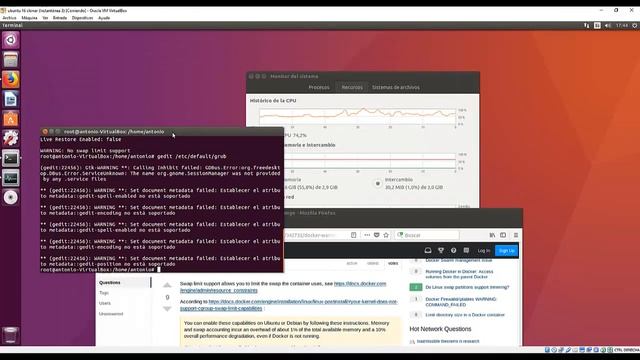Open Ubuntu Software center icon
The width and height of the screenshot is (640, 360).
coord(11,119)
